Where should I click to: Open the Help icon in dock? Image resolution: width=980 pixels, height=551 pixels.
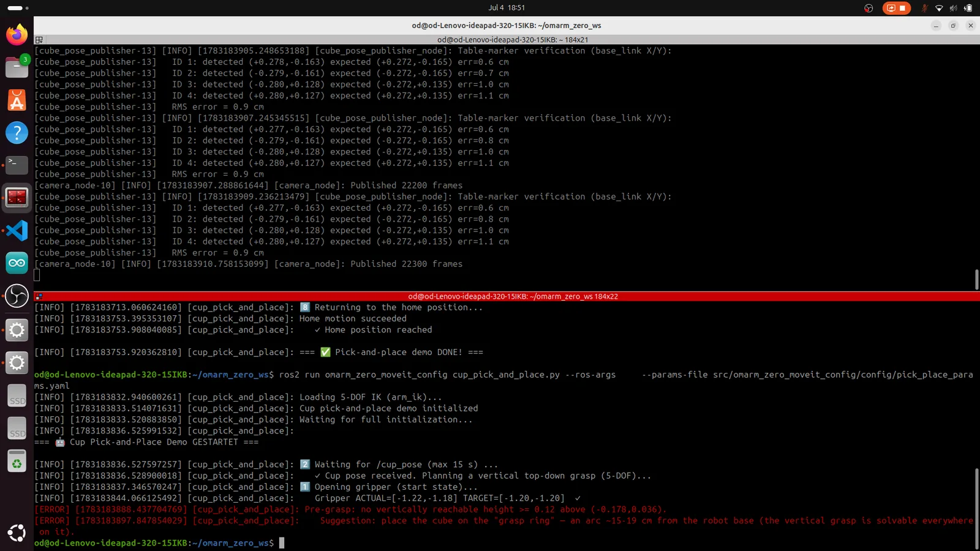pos(17,132)
